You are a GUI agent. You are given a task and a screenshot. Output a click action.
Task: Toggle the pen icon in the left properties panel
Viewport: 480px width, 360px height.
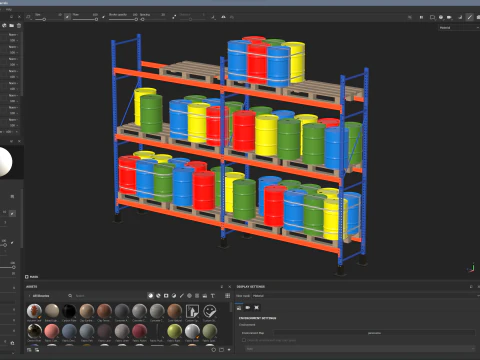(12, 213)
